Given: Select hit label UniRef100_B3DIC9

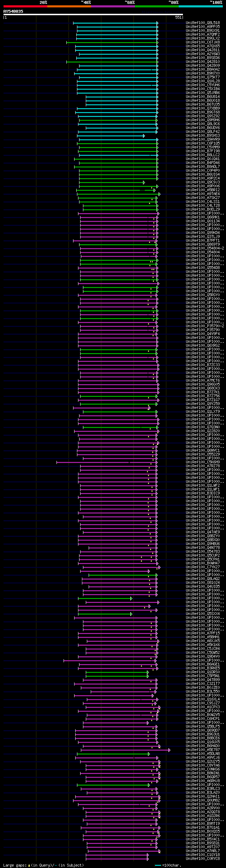Looking at the screenshot, I should click(x=203, y=493).
